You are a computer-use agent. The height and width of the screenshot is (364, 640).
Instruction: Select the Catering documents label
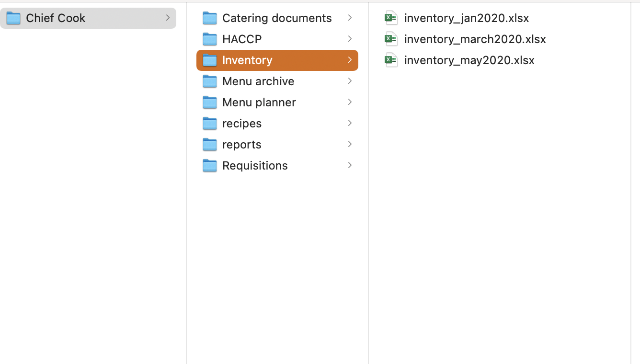pos(277,18)
